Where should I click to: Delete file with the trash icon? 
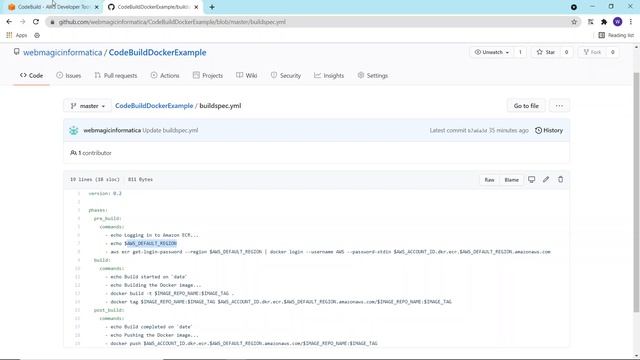(560, 179)
